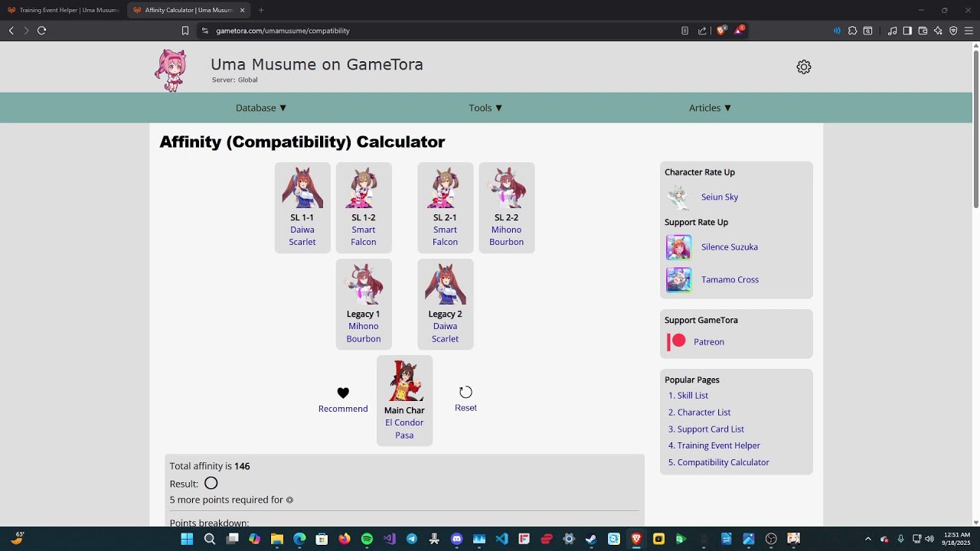Image resolution: width=980 pixels, height=551 pixels.
Task: Click the Recommend text link
Action: pyautogui.click(x=343, y=409)
